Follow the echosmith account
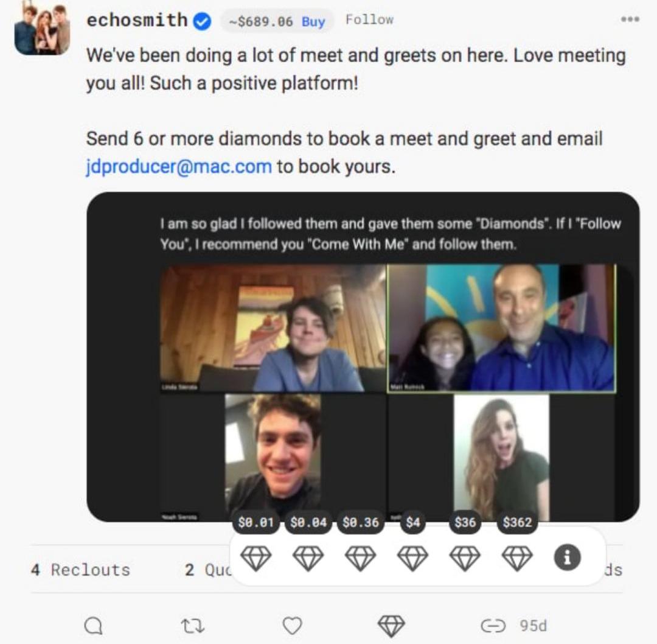The image size is (657, 644). click(x=370, y=19)
